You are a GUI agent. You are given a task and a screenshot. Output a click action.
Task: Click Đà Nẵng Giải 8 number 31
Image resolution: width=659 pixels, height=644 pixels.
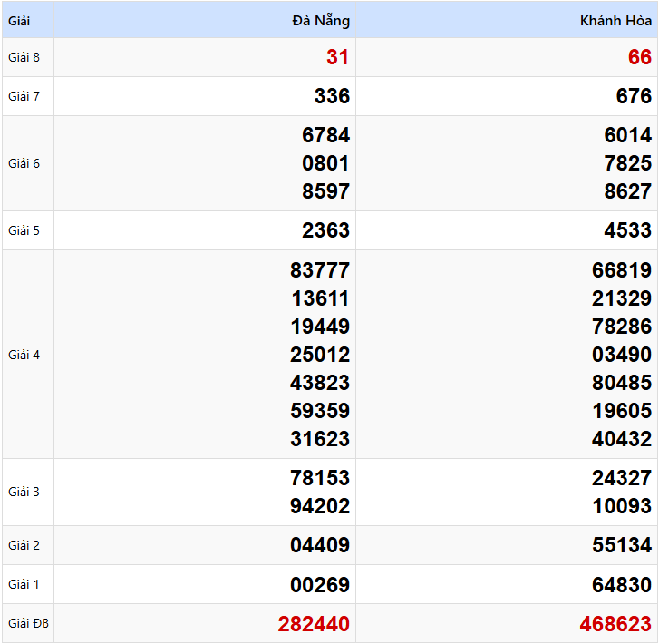tap(338, 57)
